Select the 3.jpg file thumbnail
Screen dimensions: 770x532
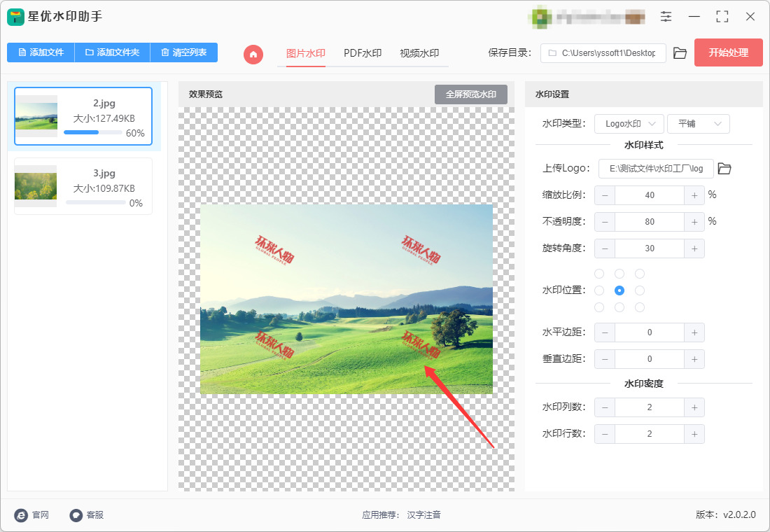pos(36,186)
